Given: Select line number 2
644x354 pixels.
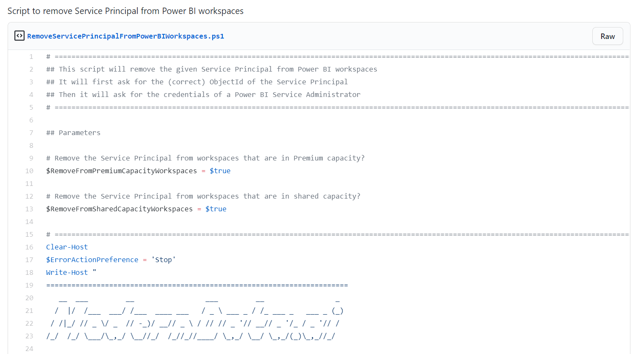Looking at the screenshot, I should point(31,69).
